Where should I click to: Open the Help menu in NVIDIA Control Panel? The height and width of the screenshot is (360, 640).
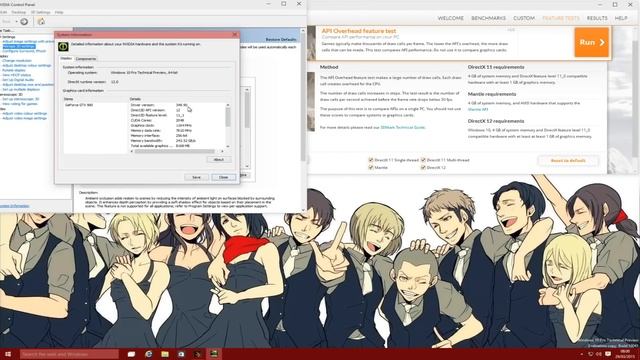[x=59, y=12]
